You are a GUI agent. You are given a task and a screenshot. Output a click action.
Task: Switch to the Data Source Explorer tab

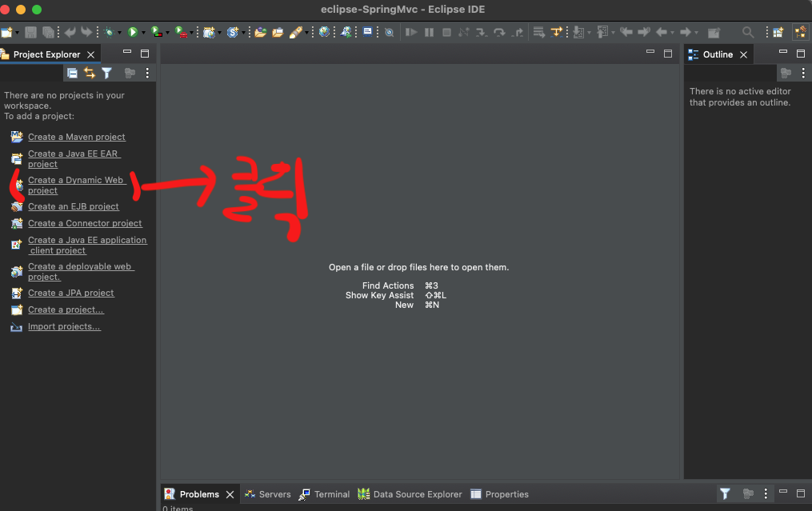click(410, 494)
